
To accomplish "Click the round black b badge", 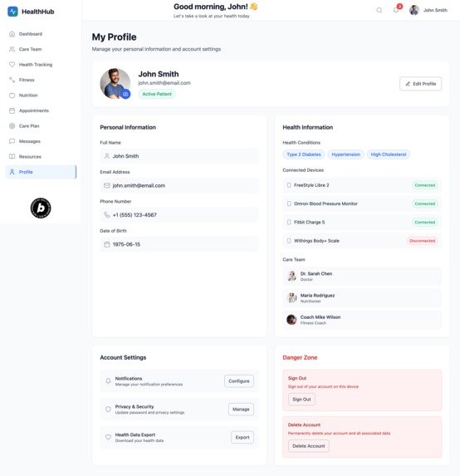I will tap(41, 208).
